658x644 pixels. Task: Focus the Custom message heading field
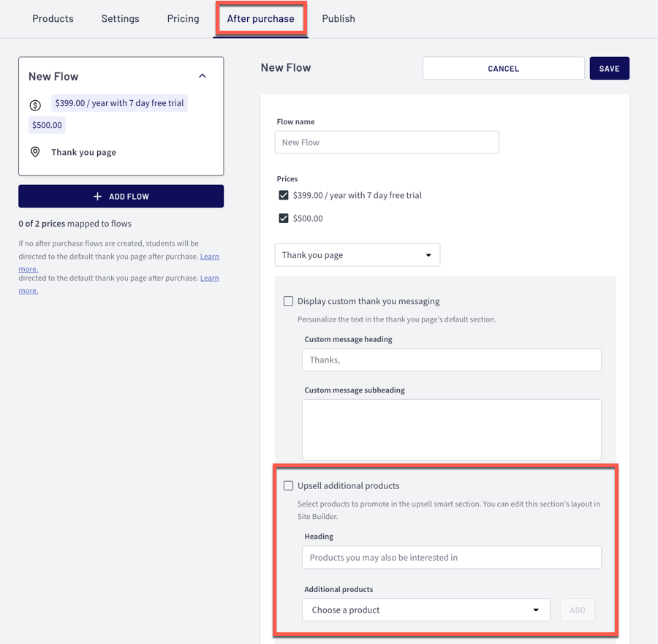(x=451, y=360)
